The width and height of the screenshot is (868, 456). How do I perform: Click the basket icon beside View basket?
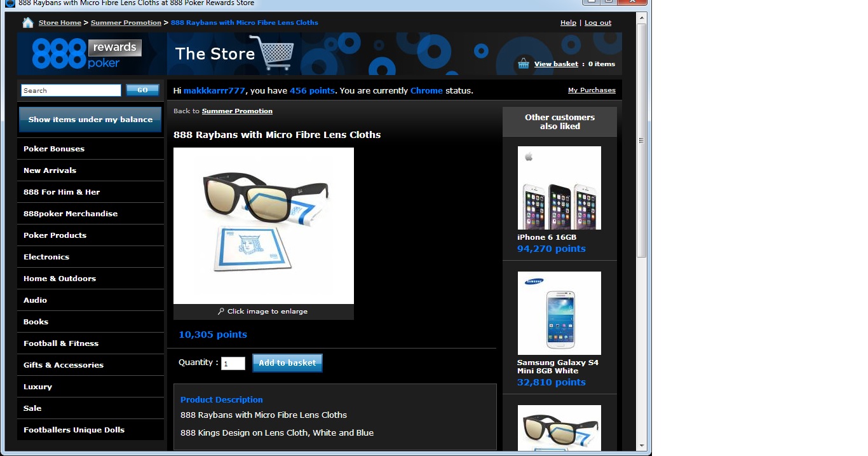[x=524, y=63]
